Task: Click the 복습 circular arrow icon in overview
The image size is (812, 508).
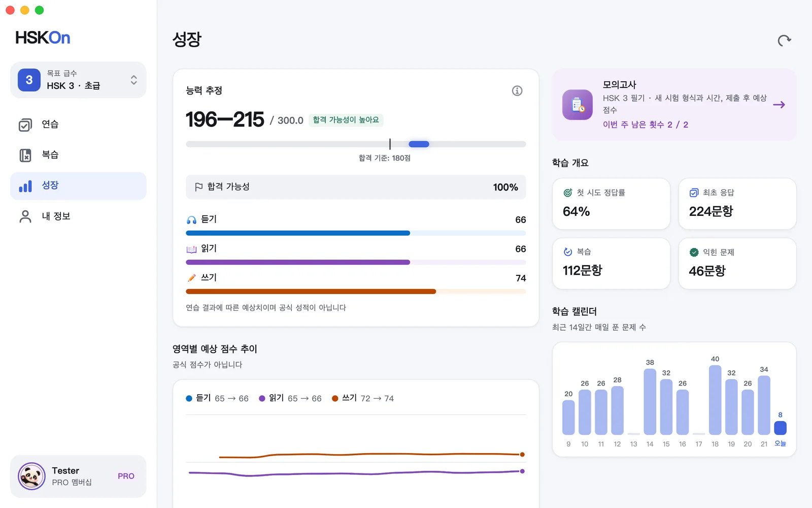Action: (x=568, y=252)
